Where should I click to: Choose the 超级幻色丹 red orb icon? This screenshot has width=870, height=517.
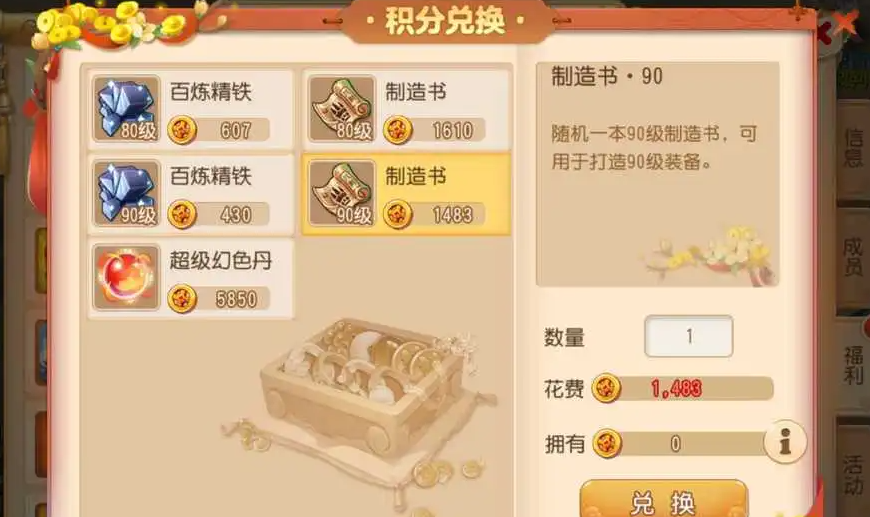[126, 277]
